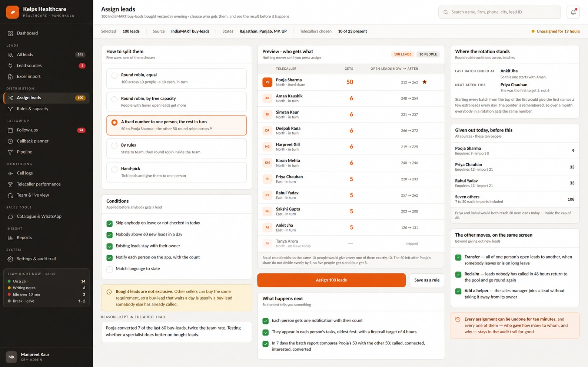Click the Kelps Healthcare logo icon

coord(13,12)
